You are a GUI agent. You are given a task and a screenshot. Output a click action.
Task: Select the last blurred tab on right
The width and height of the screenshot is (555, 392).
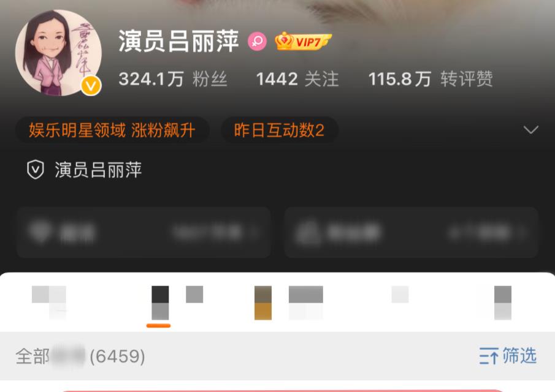pos(503,303)
